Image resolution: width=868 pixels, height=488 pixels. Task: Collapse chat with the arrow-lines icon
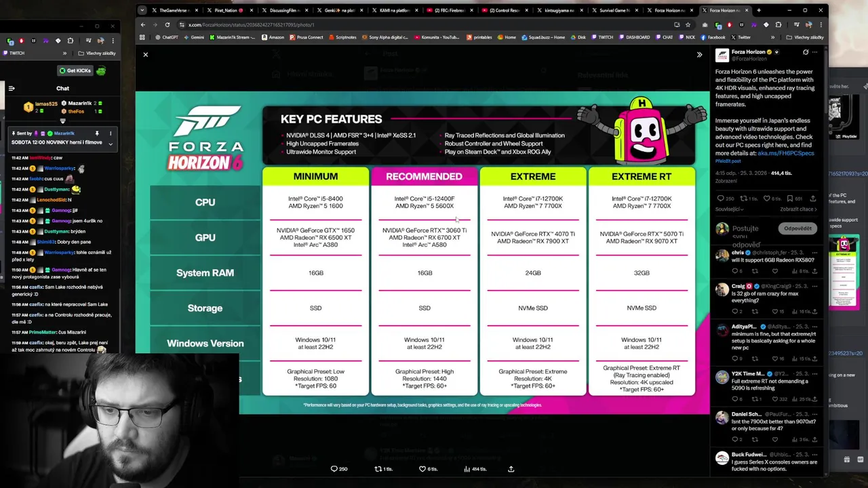(x=12, y=88)
